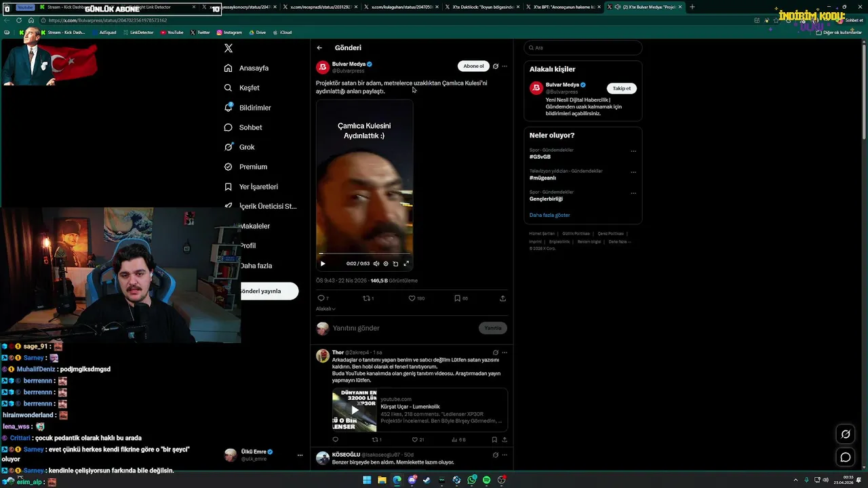
Task: Click the video progress bar
Action: pyautogui.click(x=364, y=254)
